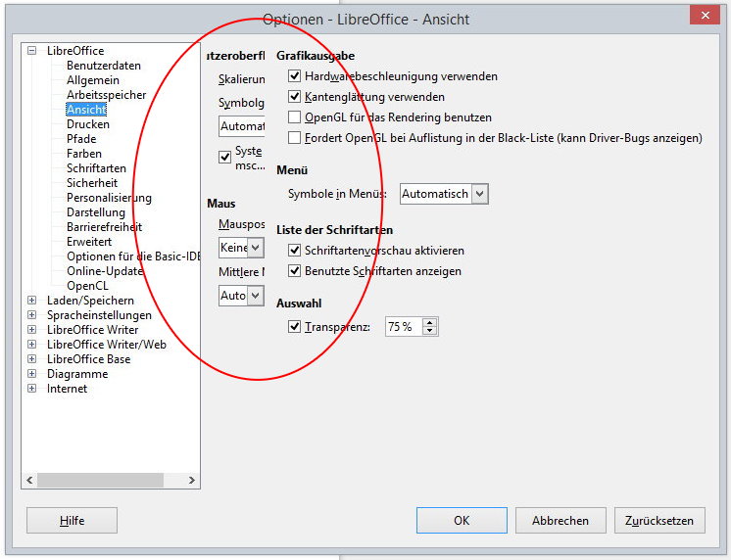The image size is (731, 560).
Task: Expand the LibreOffice Writer/Web node
Action: [x=31, y=345]
